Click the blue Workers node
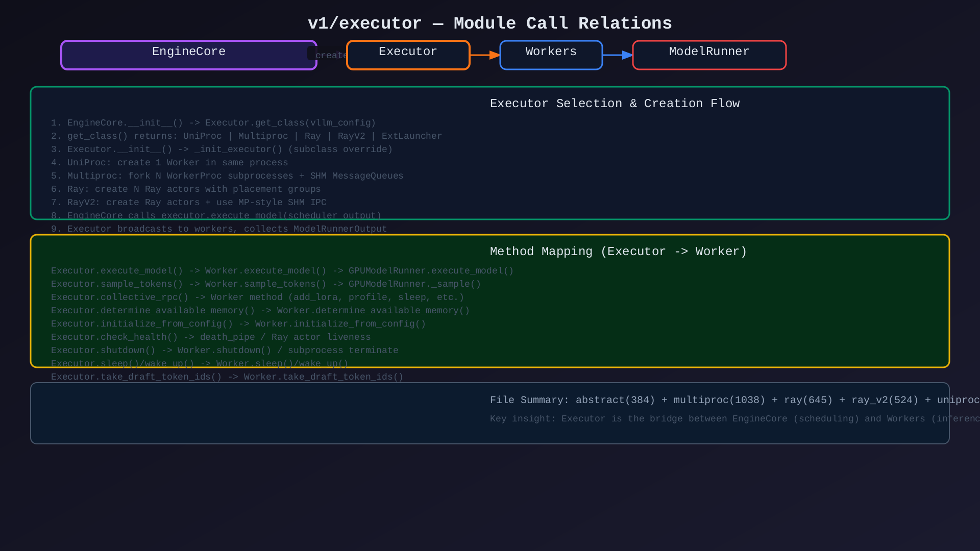This screenshot has height=551, width=980. (551, 55)
